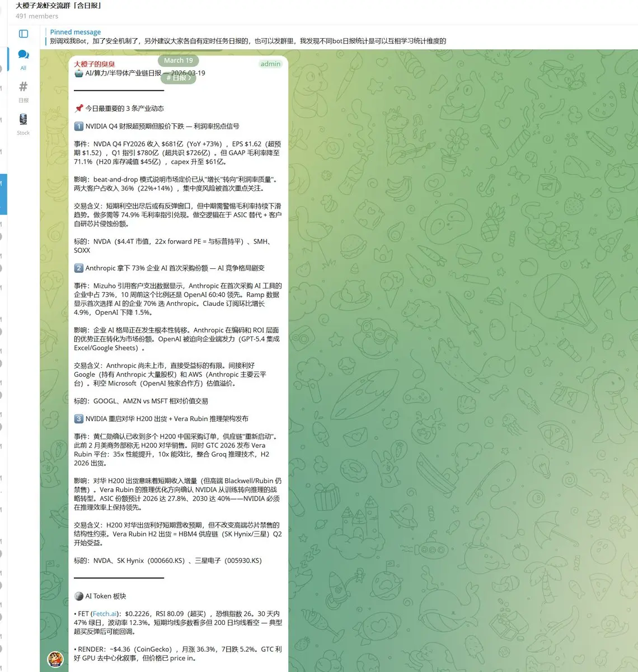
Task: Click the admin badge label
Action: (x=270, y=64)
